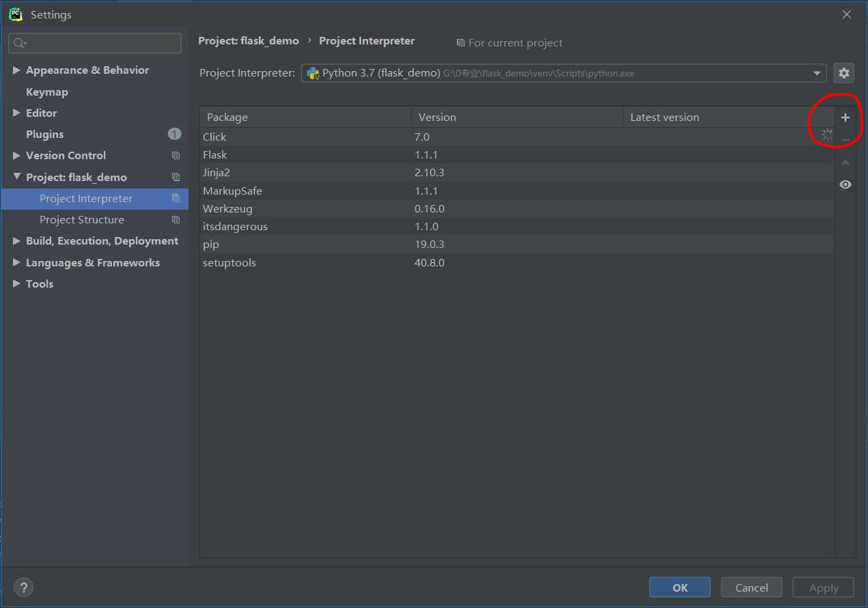
Task: Select the Flask package row
Action: pyautogui.click(x=517, y=154)
